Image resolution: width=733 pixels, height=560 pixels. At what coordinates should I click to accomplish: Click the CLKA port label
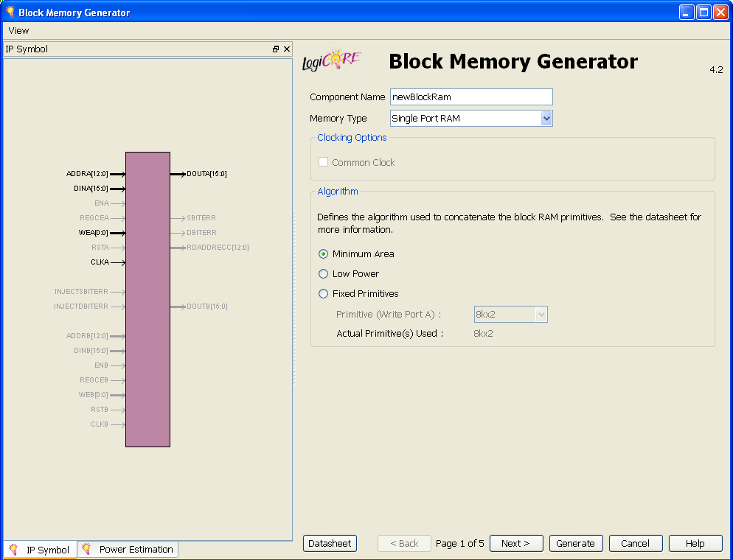pyautogui.click(x=100, y=262)
